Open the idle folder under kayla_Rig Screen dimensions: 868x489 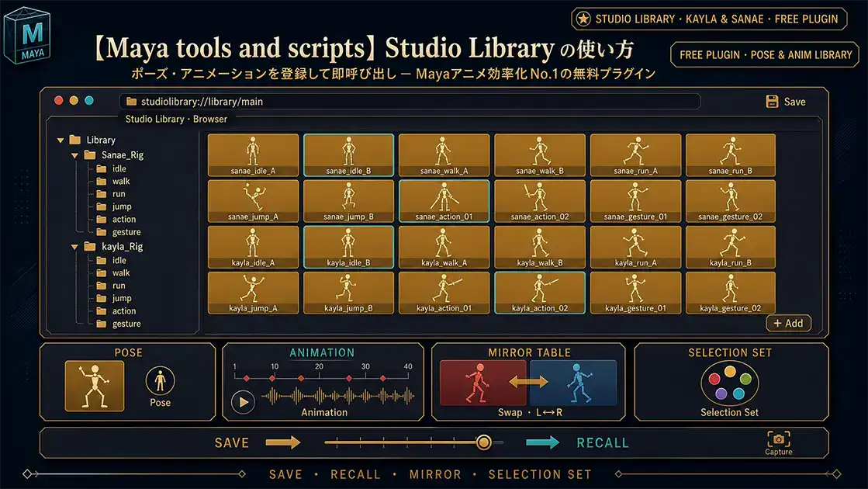click(x=111, y=260)
